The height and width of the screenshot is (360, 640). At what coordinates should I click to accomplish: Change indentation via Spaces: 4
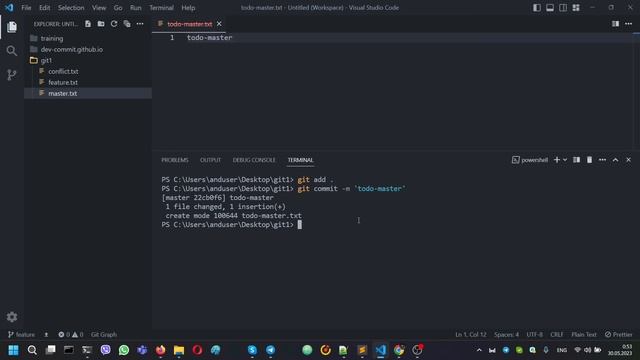pyautogui.click(x=506, y=335)
